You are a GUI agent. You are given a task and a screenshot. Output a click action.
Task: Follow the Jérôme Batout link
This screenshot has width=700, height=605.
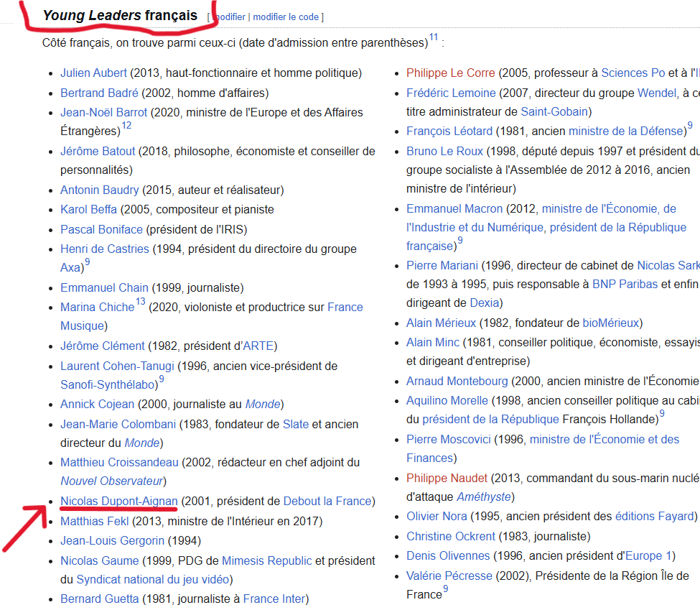98,151
